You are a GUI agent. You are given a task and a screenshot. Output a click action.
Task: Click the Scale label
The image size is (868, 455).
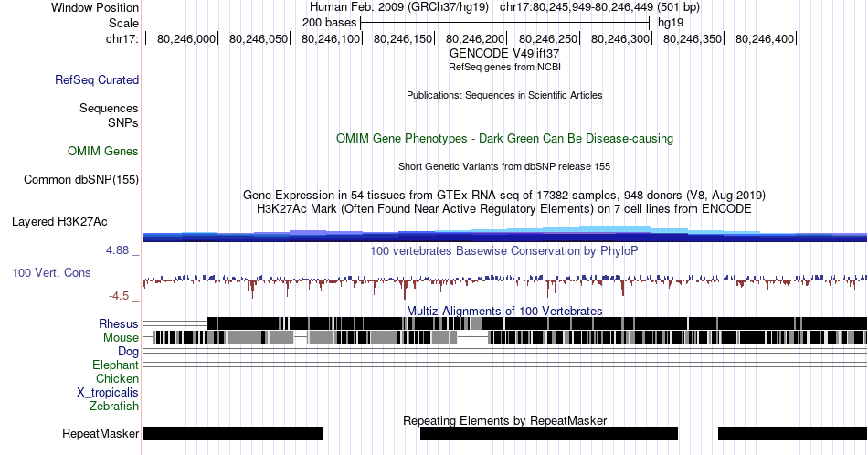[123, 23]
